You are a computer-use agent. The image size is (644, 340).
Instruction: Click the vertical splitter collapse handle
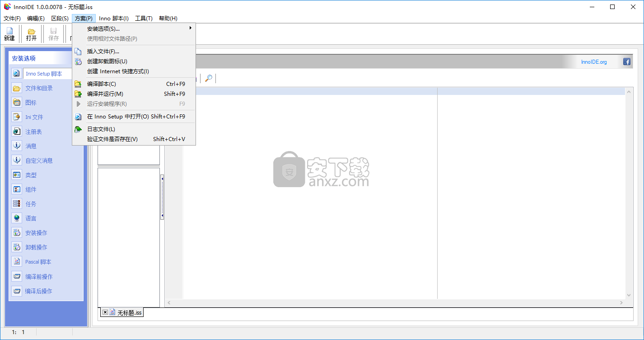coord(162,197)
